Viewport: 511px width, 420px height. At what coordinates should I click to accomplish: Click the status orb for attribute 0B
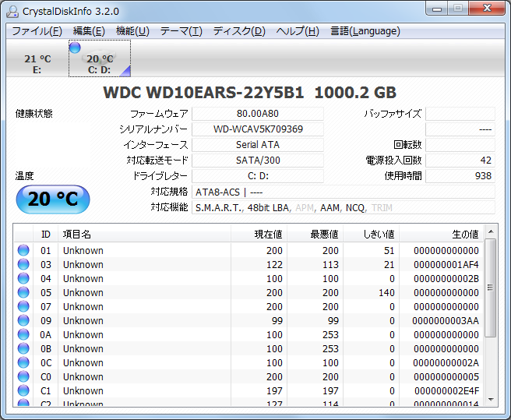click(23, 348)
